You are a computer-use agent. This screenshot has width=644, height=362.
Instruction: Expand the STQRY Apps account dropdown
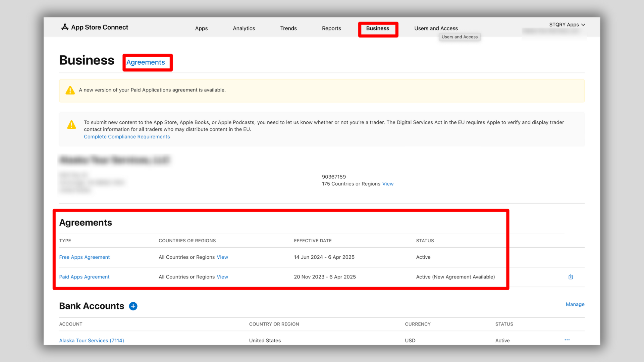[567, 24]
